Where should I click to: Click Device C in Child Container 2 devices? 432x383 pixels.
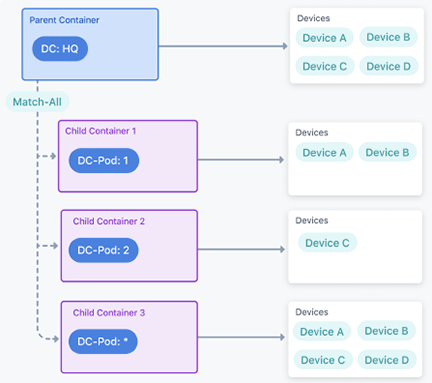327,243
